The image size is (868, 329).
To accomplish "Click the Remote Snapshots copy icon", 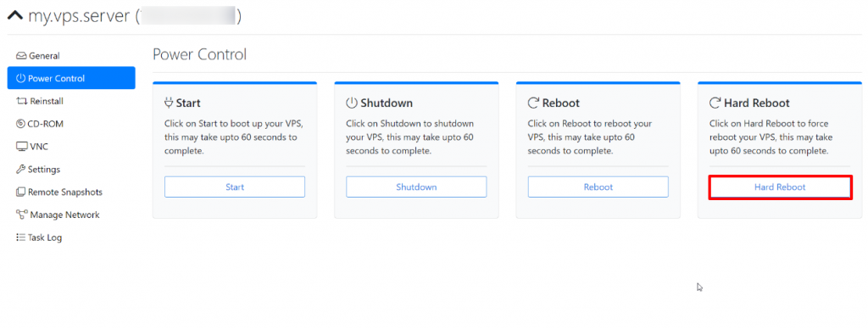I will pyautogui.click(x=21, y=192).
